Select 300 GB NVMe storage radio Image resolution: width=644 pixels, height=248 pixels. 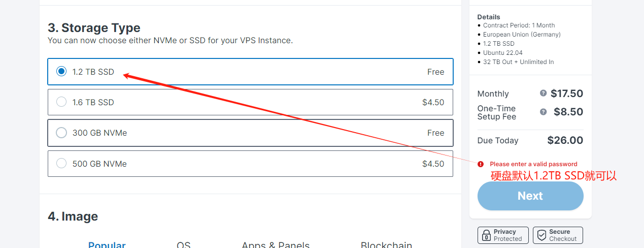[x=61, y=133]
